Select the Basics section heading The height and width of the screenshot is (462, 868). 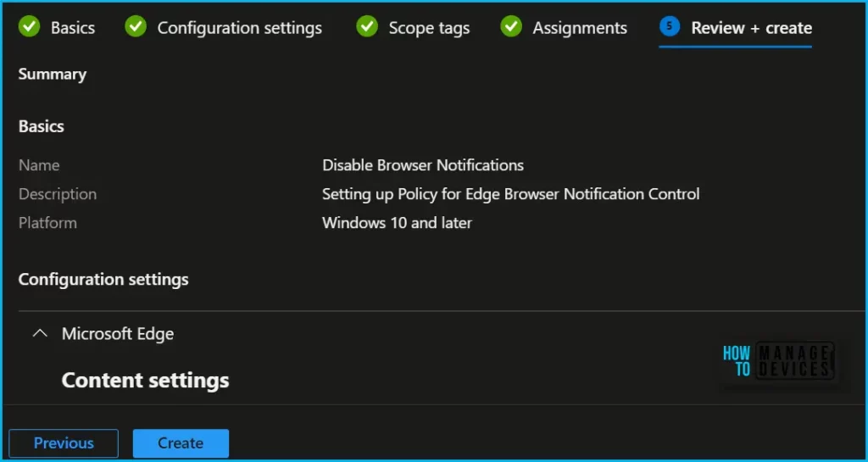tap(41, 126)
